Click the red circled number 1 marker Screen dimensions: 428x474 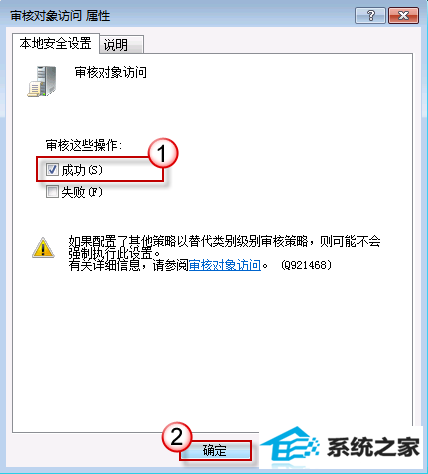(x=162, y=153)
